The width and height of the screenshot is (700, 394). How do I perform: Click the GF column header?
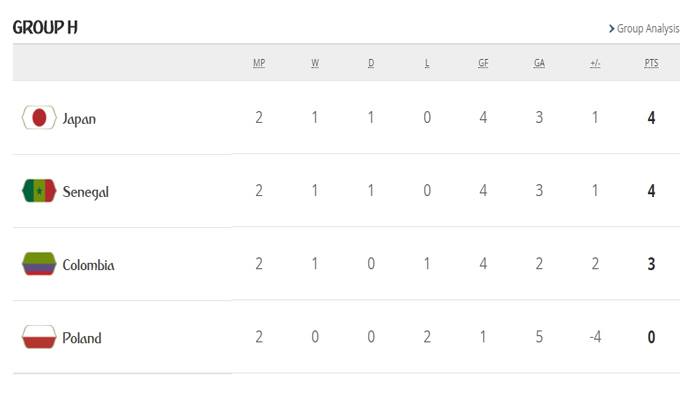[x=483, y=63]
